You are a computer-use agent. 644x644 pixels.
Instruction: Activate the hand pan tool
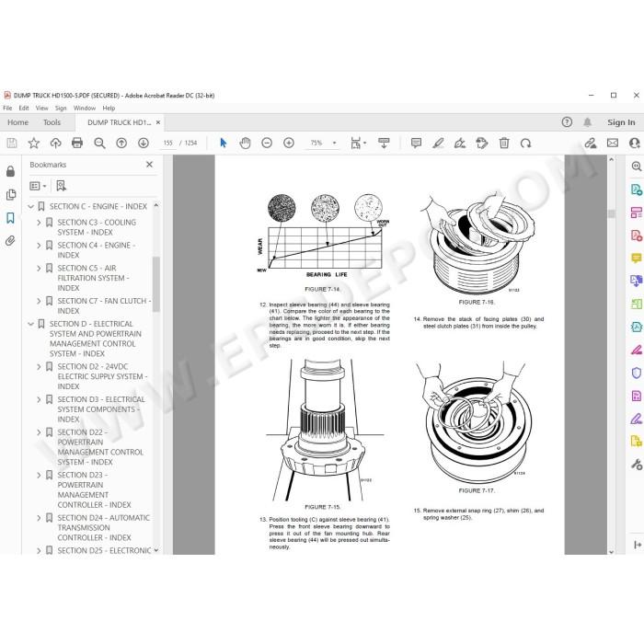pyautogui.click(x=246, y=143)
